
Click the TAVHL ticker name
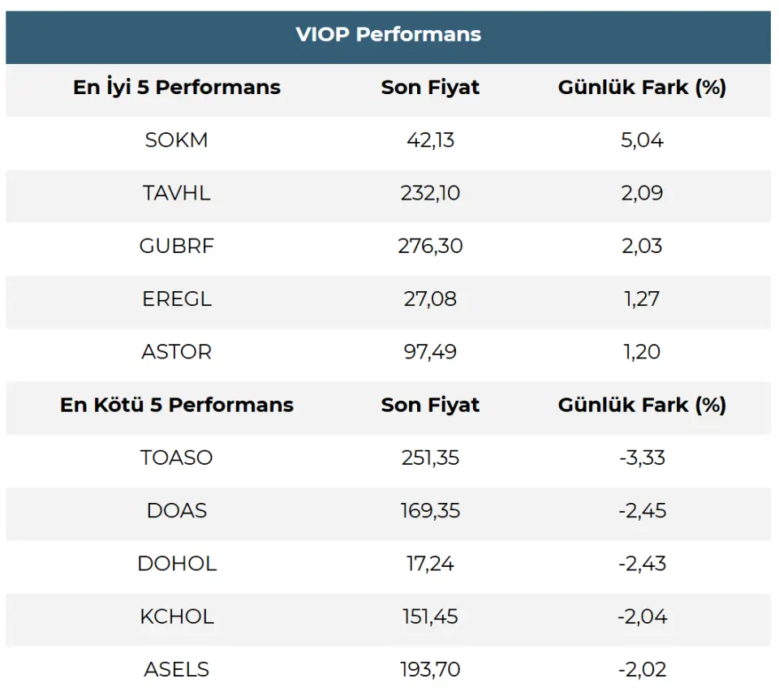[x=177, y=193]
